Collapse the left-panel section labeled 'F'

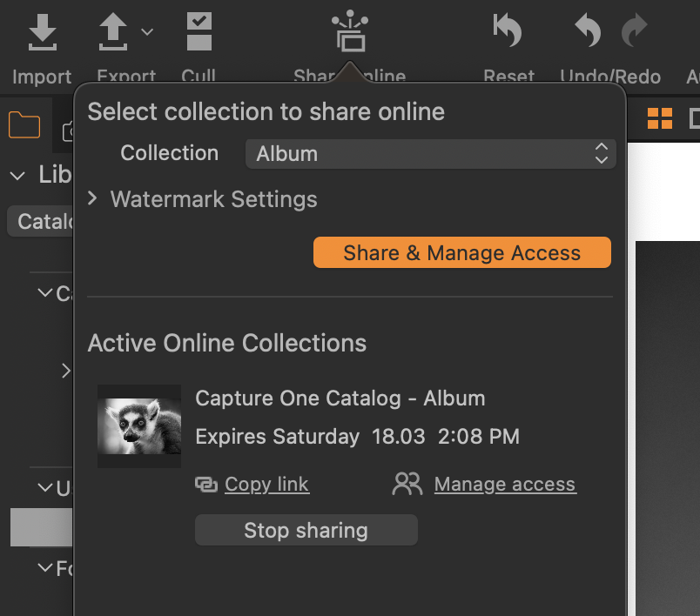[x=45, y=567]
